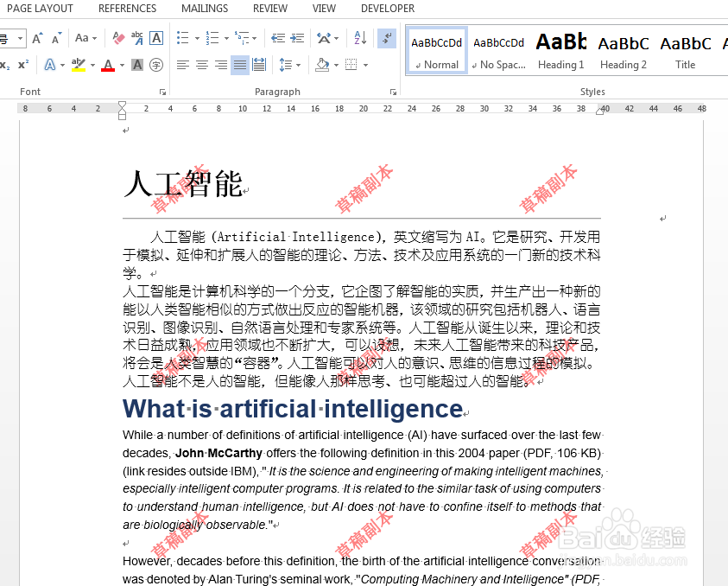Open the PAGE LAYOUT tab

[40, 9]
